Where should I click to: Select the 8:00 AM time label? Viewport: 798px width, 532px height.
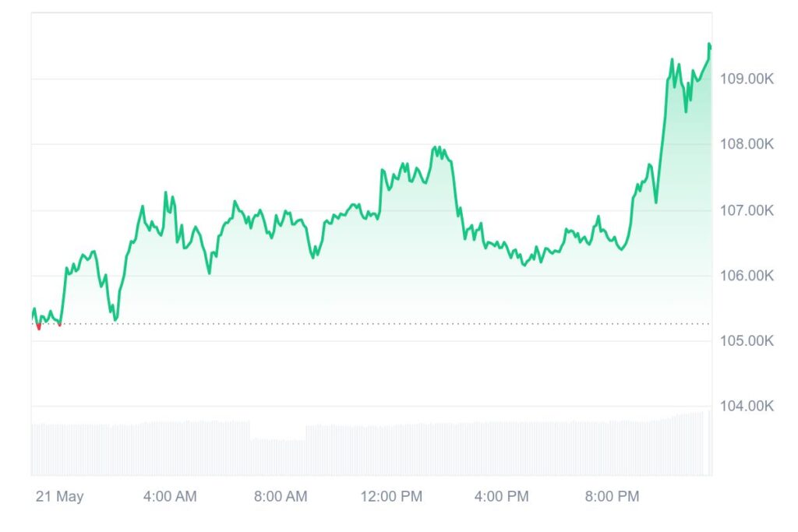[281, 496]
